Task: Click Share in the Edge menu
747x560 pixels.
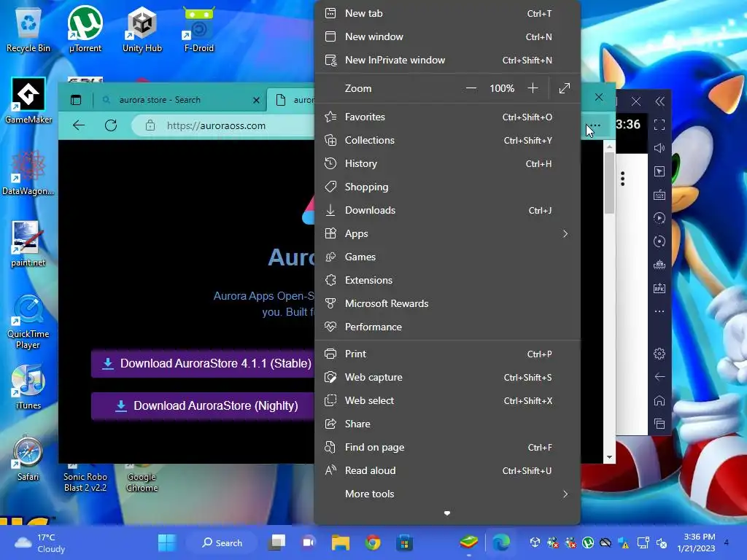Action: [x=447, y=424]
